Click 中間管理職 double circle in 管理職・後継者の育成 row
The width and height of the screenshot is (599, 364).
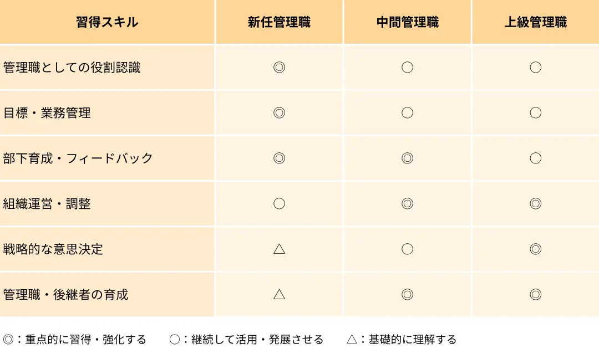click(407, 295)
